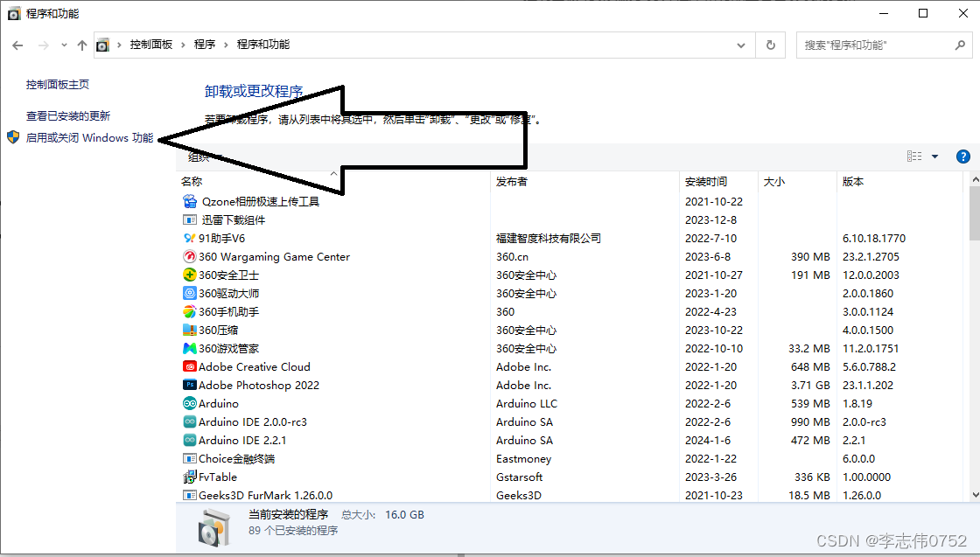Screen dimensions: 980x557
Task: Click the shield icon beside Windows features link
Action: 13,137
